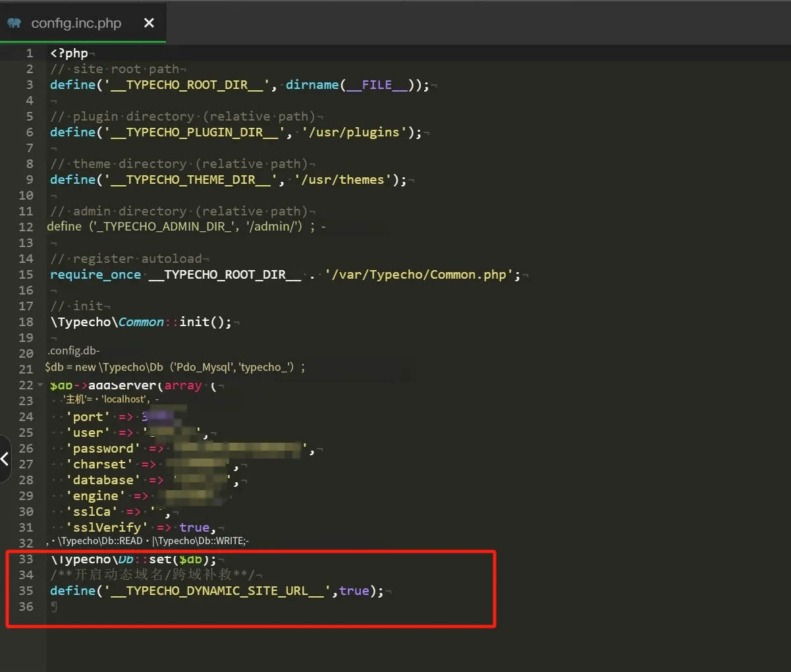Click the require_once keyword

pos(95,275)
